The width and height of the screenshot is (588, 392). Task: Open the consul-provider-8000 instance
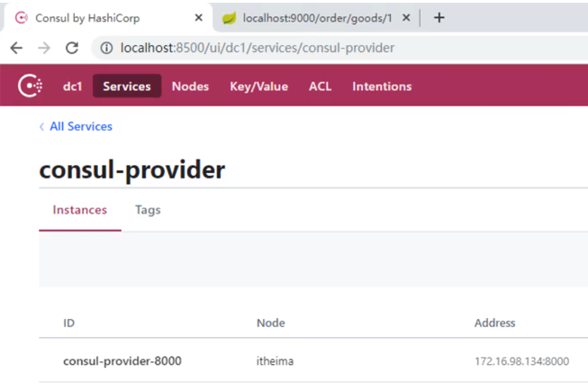click(122, 360)
